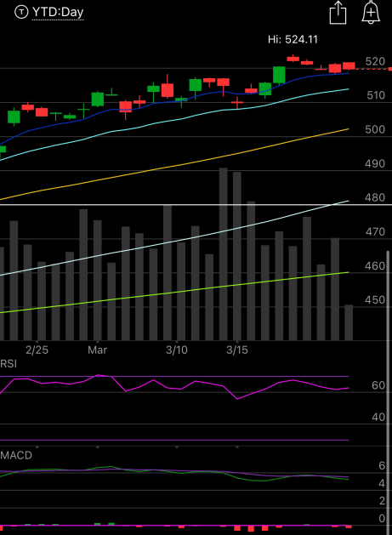Open the add alert bell icon

(371, 12)
